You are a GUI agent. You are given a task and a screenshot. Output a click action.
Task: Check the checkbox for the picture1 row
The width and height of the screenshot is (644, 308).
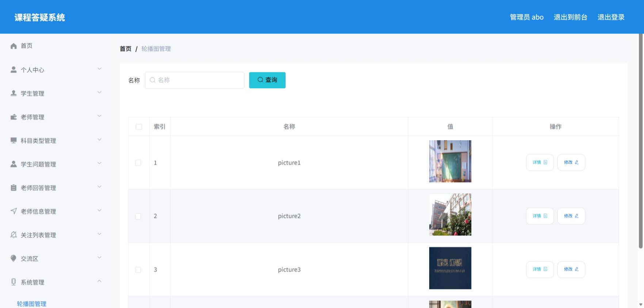(x=138, y=163)
